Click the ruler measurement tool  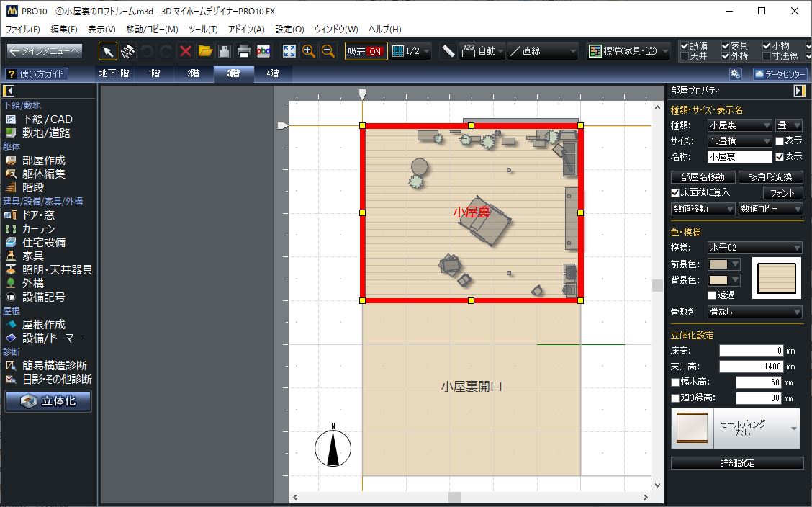point(448,51)
